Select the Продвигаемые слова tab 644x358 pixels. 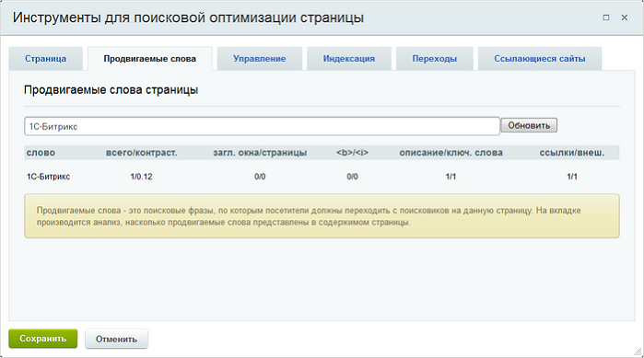tap(150, 59)
